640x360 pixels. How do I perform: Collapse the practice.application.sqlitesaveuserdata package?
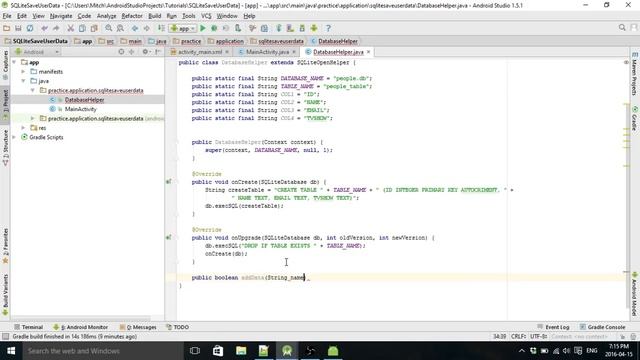point(33,90)
